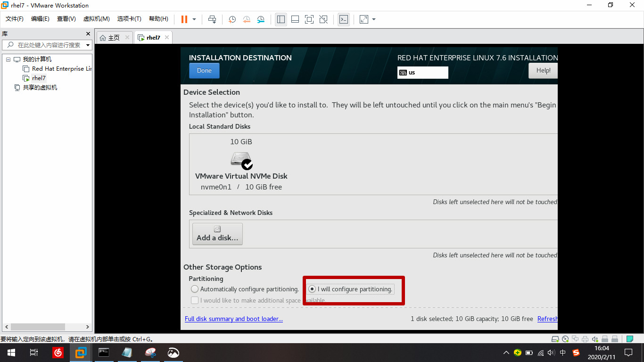
Task: Select 共享的虚拟机 in the library
Action: pos(40,88)
